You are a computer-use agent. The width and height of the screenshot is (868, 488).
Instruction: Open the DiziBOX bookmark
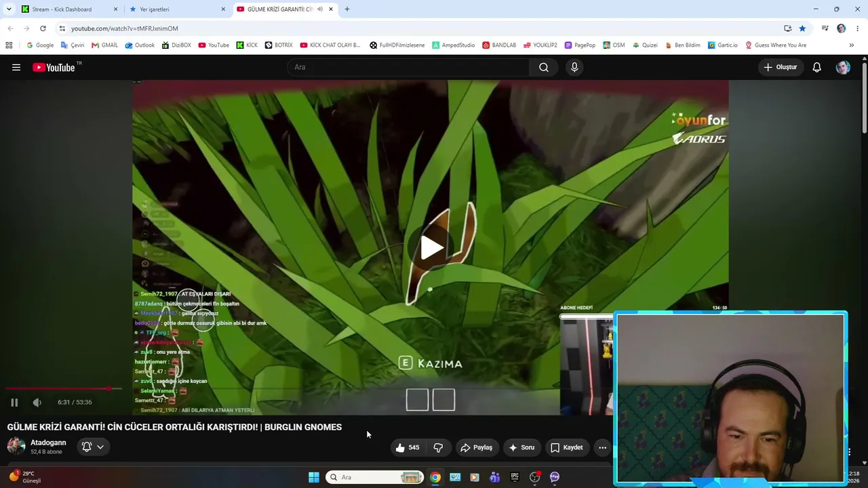(176, 45)
